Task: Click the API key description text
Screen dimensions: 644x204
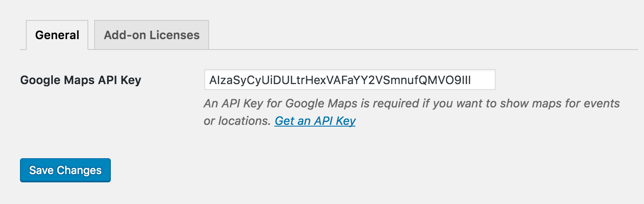Action: tap(412, 112)
